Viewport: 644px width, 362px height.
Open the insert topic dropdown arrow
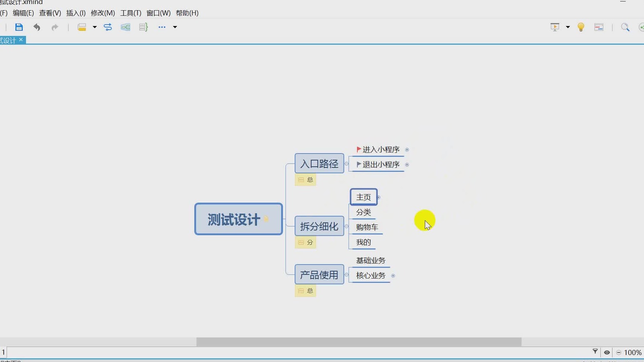pyautogui.click(x=94, y=27)
